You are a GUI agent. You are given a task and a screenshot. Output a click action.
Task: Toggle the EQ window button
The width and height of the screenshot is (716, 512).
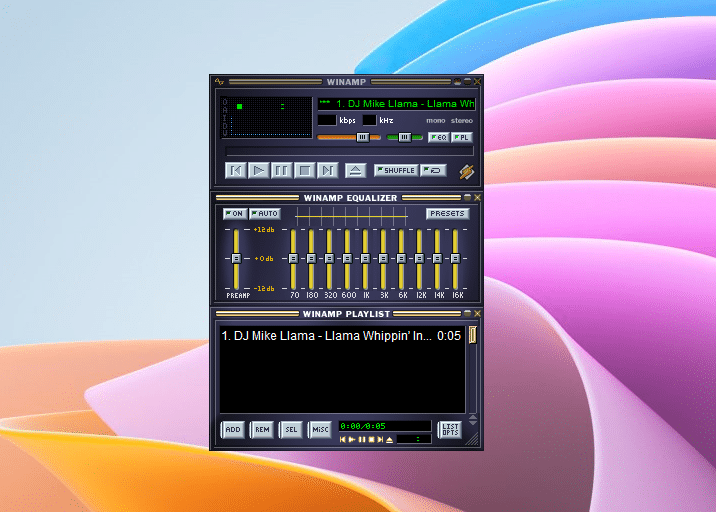tap(437, 137)
